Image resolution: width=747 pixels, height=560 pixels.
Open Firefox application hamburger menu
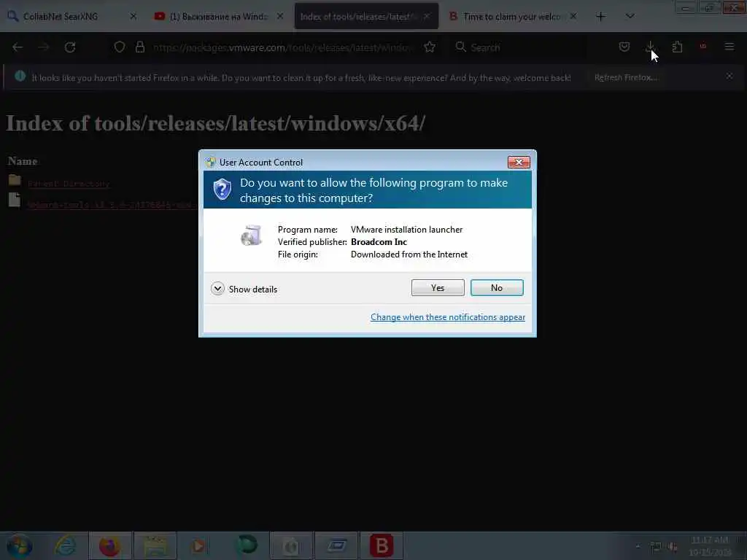click(729, 47)
